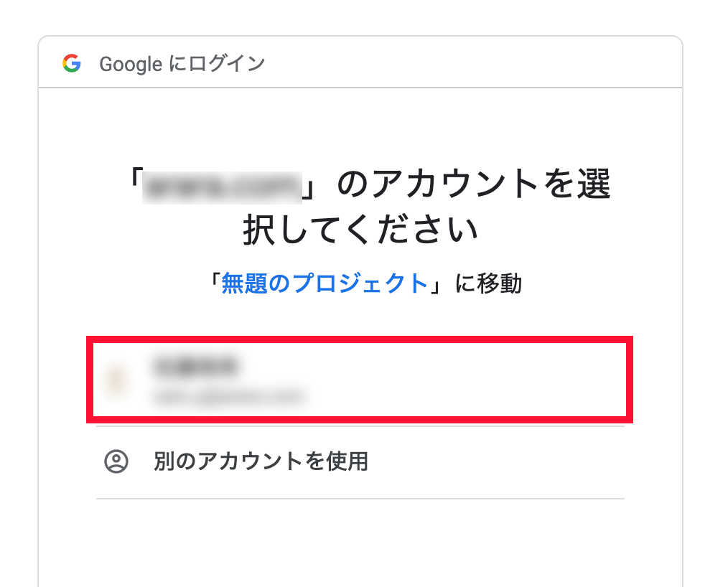
Task: Click the person icon for another account
Action: pos(116,461)
